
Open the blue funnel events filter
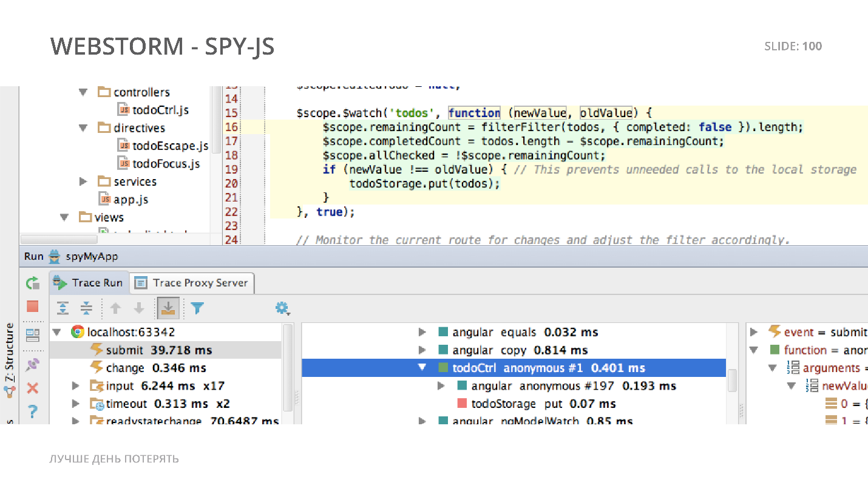click(x=197, y=308)
